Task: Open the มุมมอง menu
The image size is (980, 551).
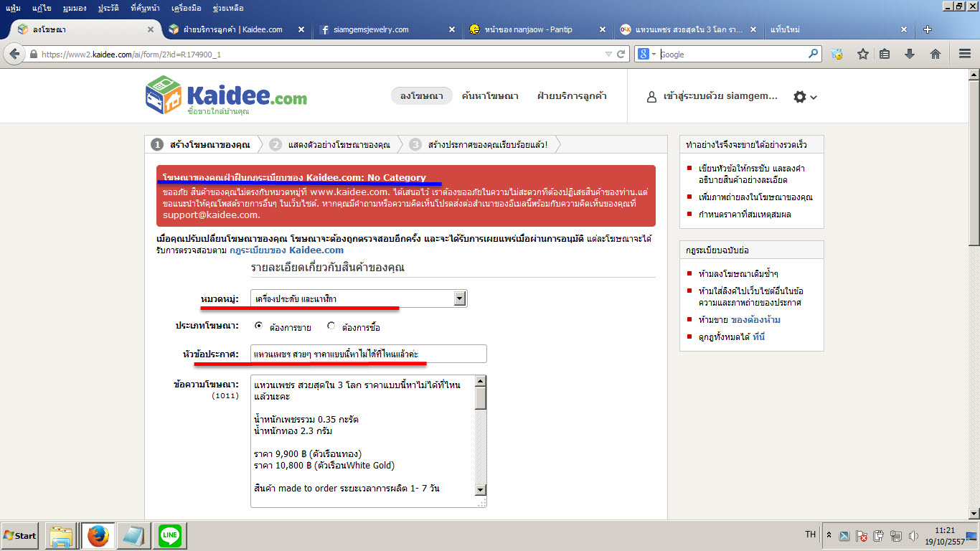Action: click(x=75, y=8)
